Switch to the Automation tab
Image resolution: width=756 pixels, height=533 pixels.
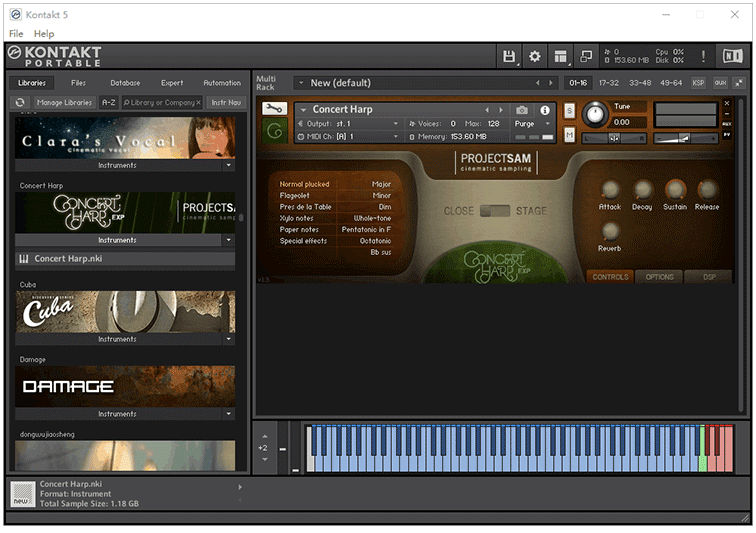(x=222, y=83)
